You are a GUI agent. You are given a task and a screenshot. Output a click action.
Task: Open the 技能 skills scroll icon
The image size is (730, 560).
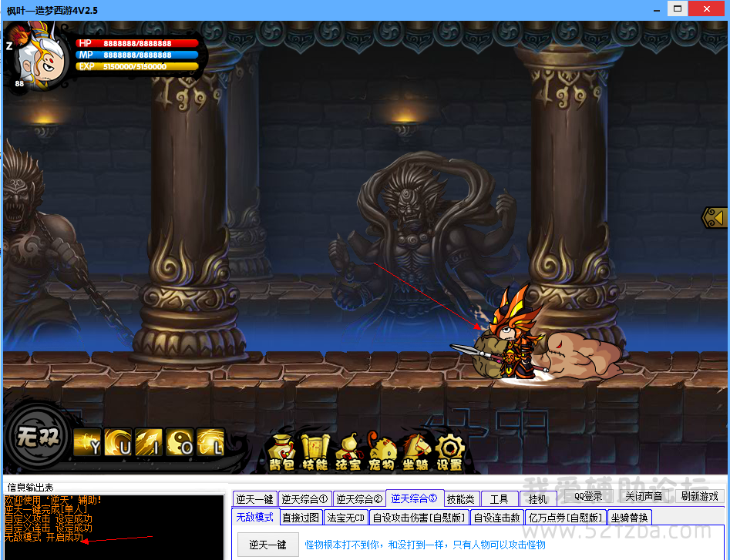tap(315, 453)
